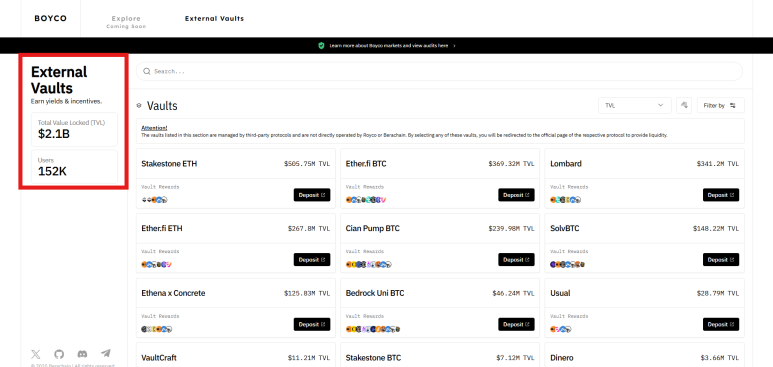This screenshot has width=773, height=367.
Task: Click Ethena x Concrete vault reward icons
Action: (157, 329)
